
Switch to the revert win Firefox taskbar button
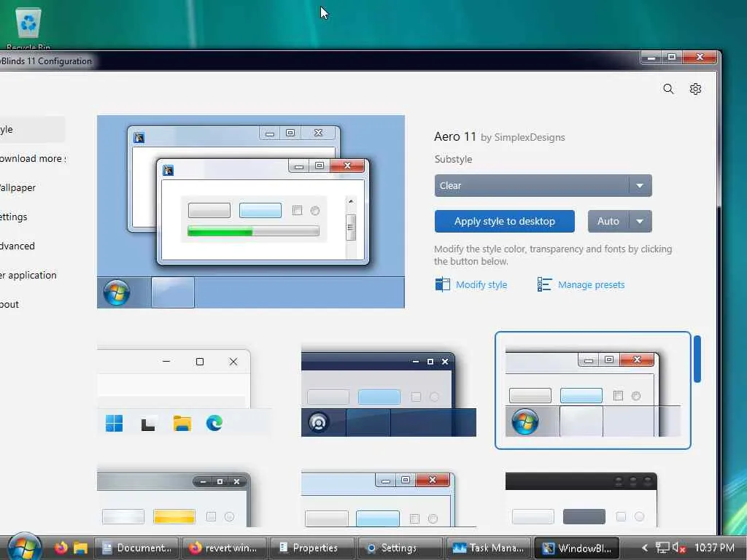(224, 548)
